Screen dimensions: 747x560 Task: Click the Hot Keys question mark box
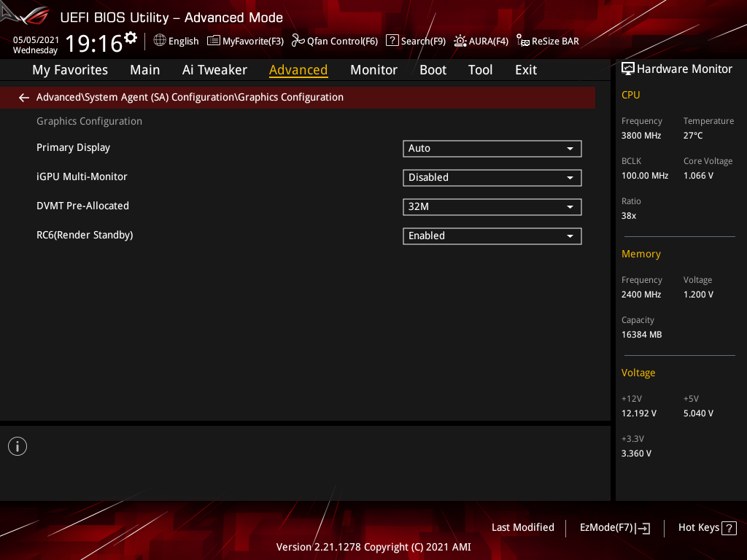coord(729,528)
